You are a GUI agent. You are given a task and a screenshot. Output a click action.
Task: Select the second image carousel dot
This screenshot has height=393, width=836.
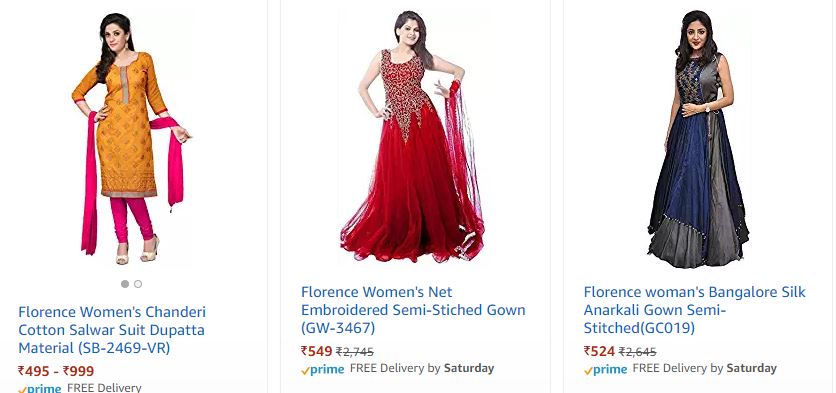click(x=138, y=284)
